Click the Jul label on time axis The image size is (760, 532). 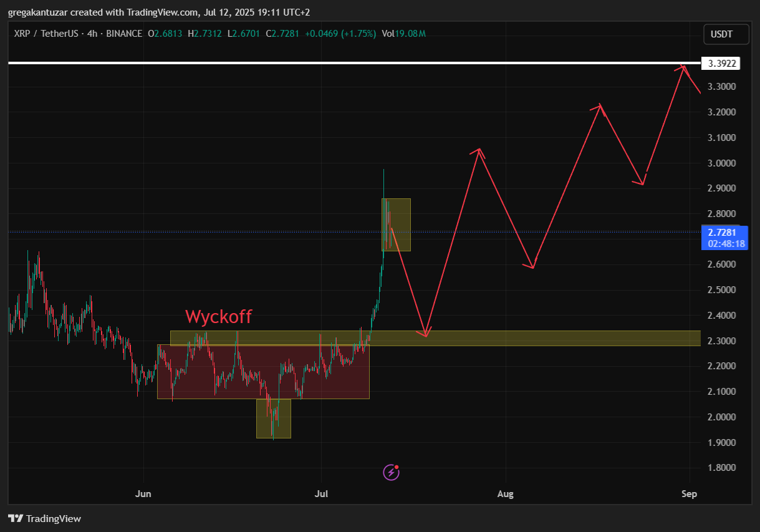(x=322, y=494)
